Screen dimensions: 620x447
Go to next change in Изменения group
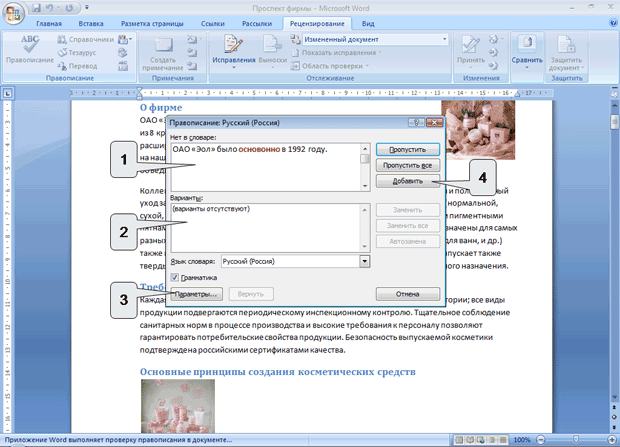(x=493, y=66)
